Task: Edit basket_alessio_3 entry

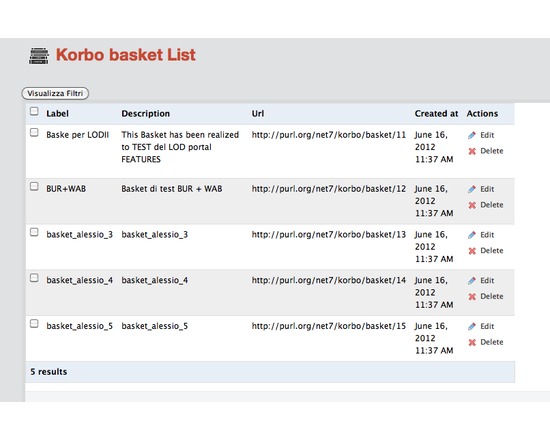Action: (487, 235)
